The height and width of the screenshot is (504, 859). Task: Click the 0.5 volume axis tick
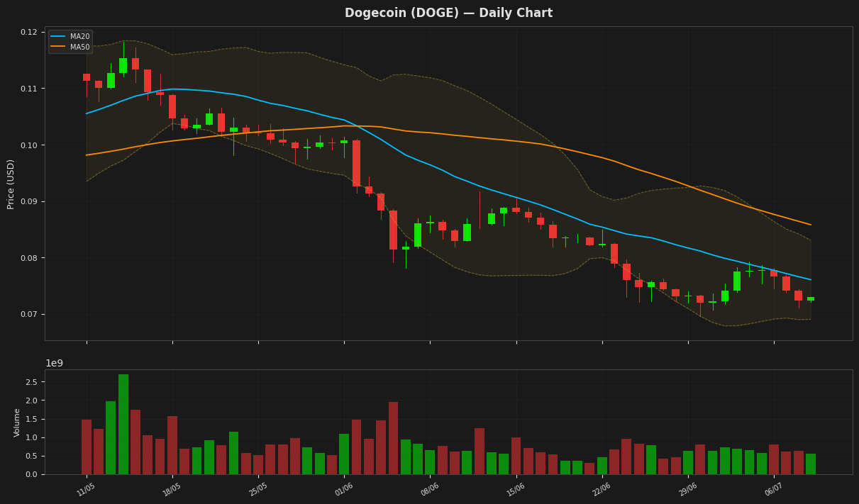(x=31, y=456)
